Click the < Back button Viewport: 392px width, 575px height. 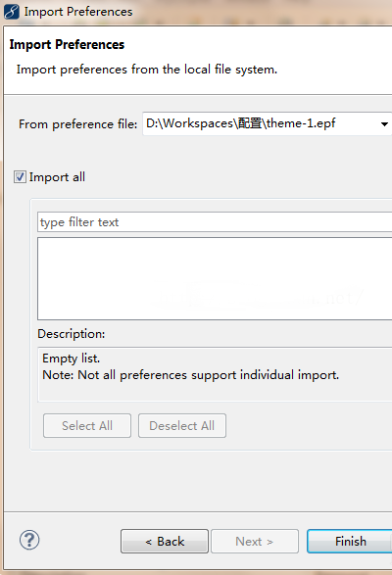[x=165, y=541]
